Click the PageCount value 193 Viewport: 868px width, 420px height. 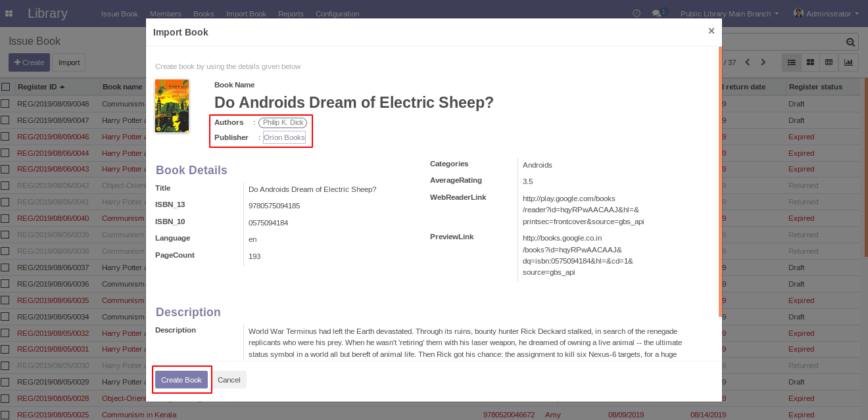pos(254,256)
